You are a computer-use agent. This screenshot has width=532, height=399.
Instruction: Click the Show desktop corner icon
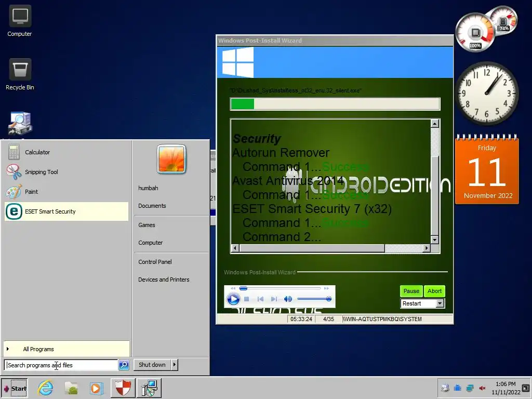(526, 388)
